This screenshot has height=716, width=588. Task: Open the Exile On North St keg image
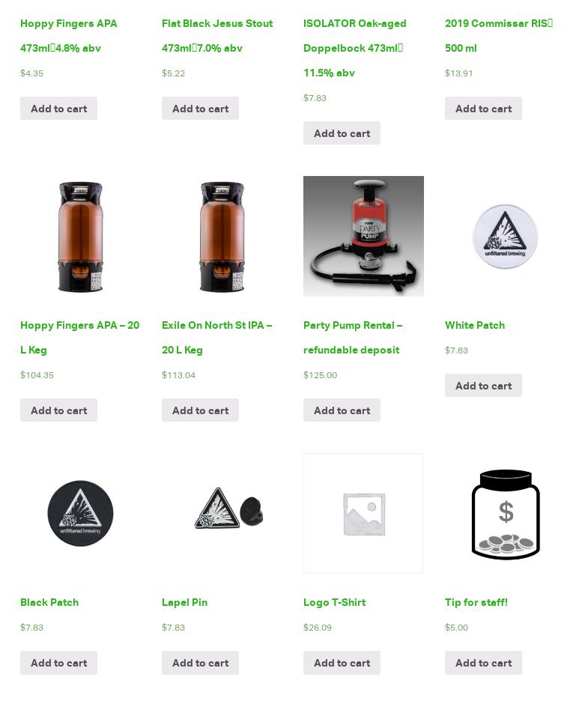222,236
